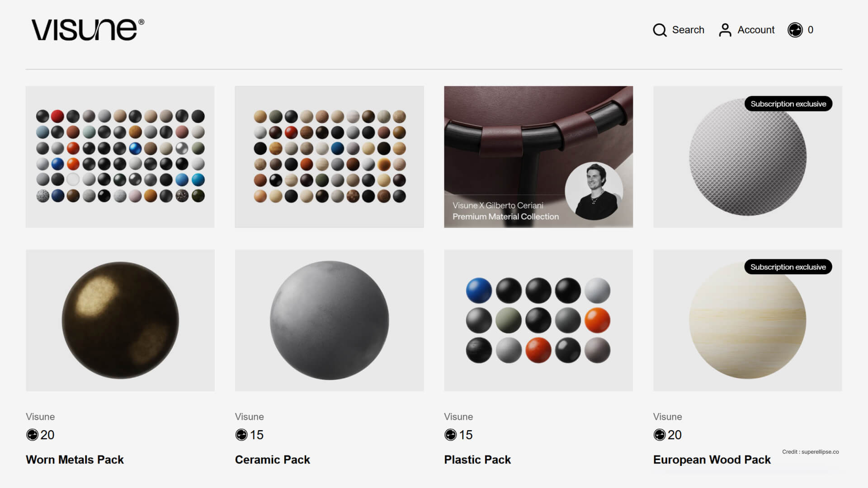Viewport: 868px width, 488px height.
Task: Click the coin icon beside Ceramic Pack price
Action: coord(241,435)
